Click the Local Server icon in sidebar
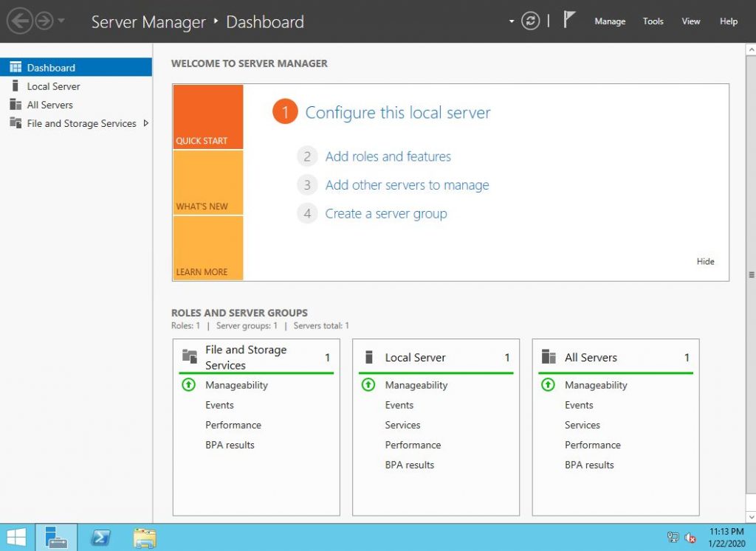 (13, 86)
